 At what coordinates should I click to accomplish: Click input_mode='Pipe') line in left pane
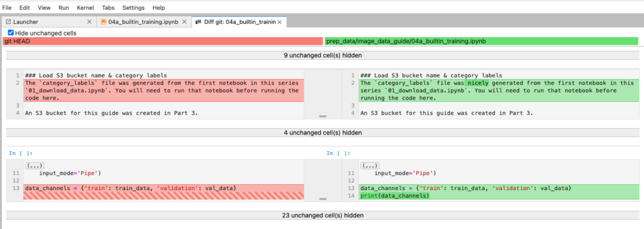click(x=70, y=173)
